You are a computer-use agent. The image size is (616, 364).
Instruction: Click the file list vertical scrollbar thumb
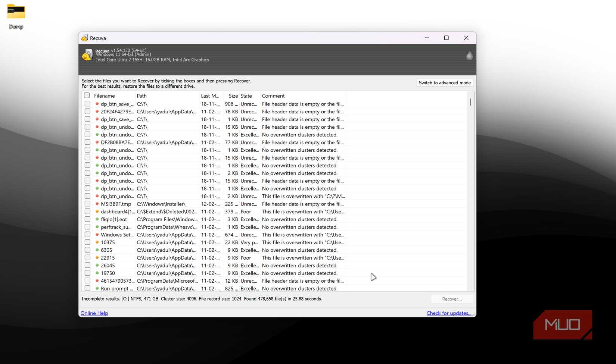click(x=470, y=102)
